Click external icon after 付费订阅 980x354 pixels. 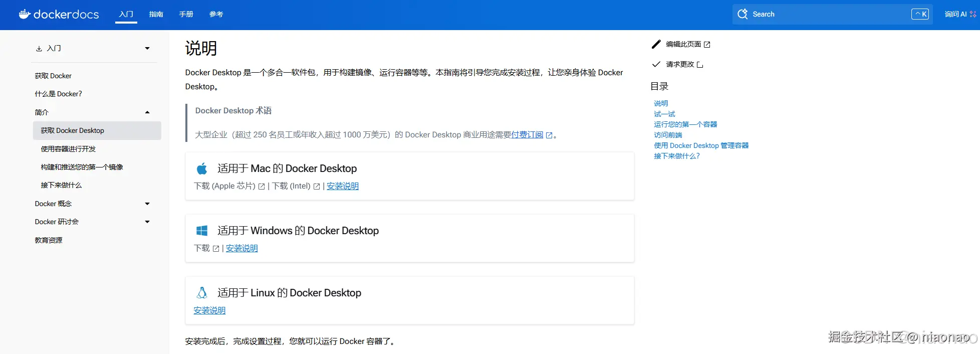tap(549, 135)
